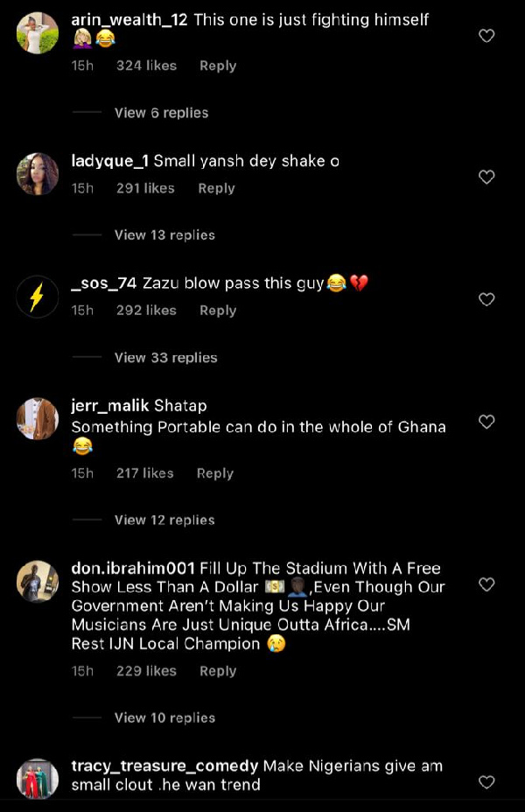
Task: Click _sos_74's profile picture
Action: [x=37, y=297]
